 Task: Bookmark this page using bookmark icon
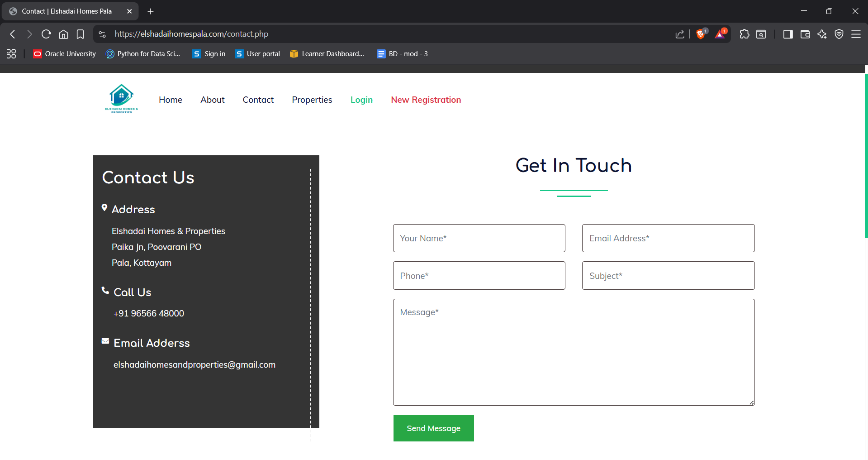[81, 34]
